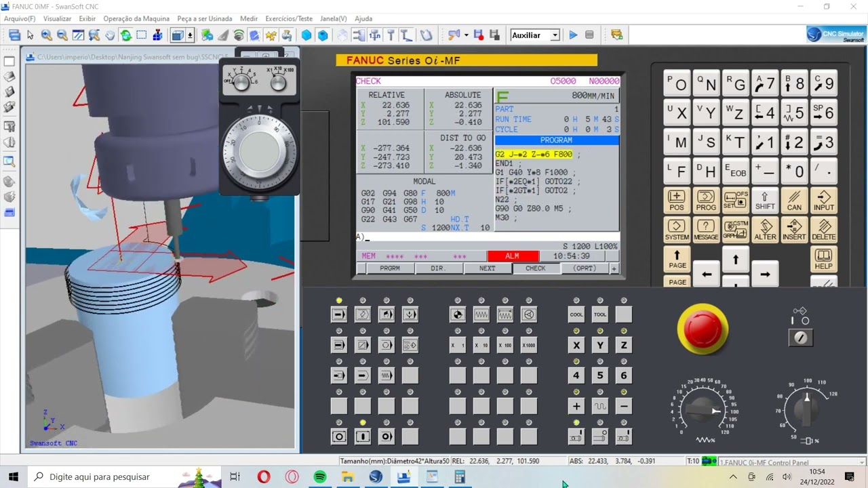
Task: Click the zoom in magnifier icon
Action: [46, 35]
